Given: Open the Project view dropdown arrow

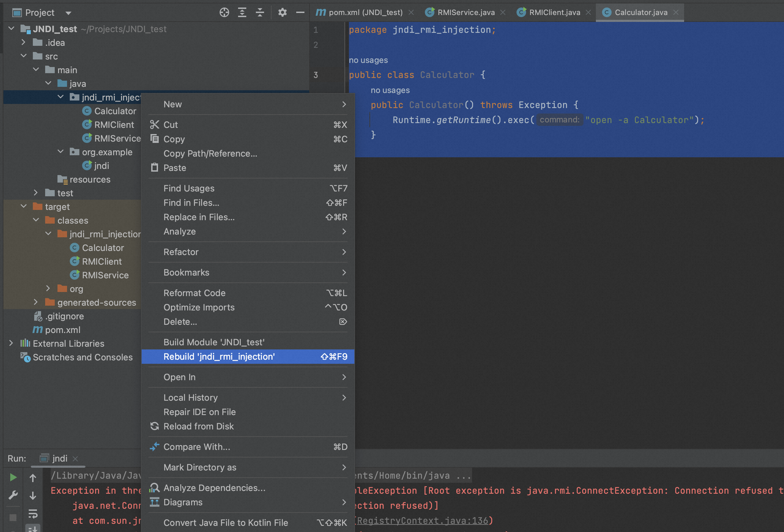Looking at the screenshot, I should click(x=68, y=13).
